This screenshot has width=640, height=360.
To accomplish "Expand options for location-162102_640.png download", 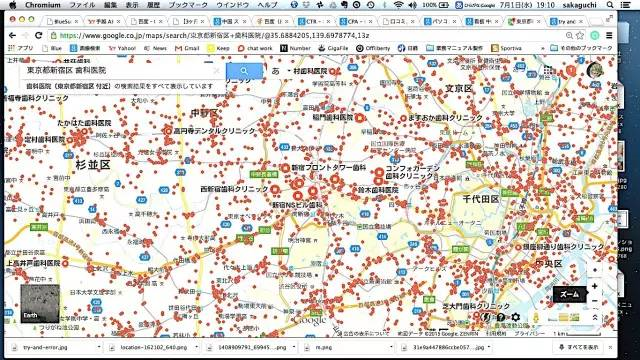I will [196, 347].
